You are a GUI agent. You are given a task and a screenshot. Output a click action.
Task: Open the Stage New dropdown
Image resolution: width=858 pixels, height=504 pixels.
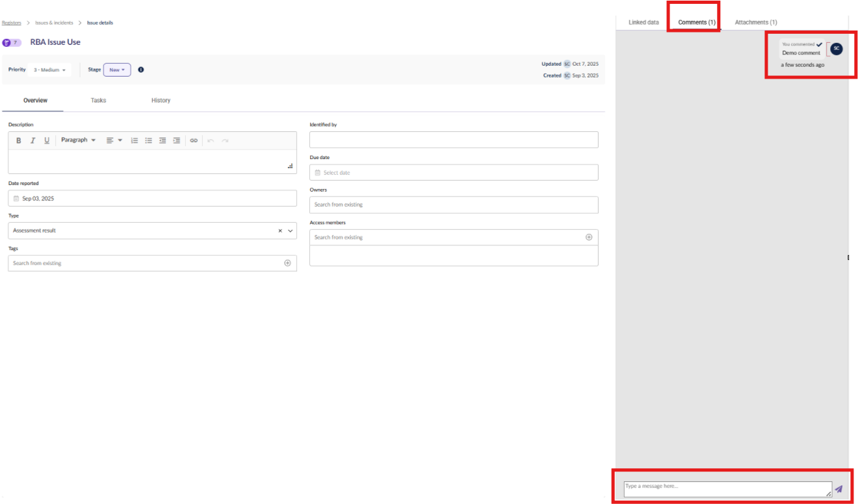(x=117, y=69)
